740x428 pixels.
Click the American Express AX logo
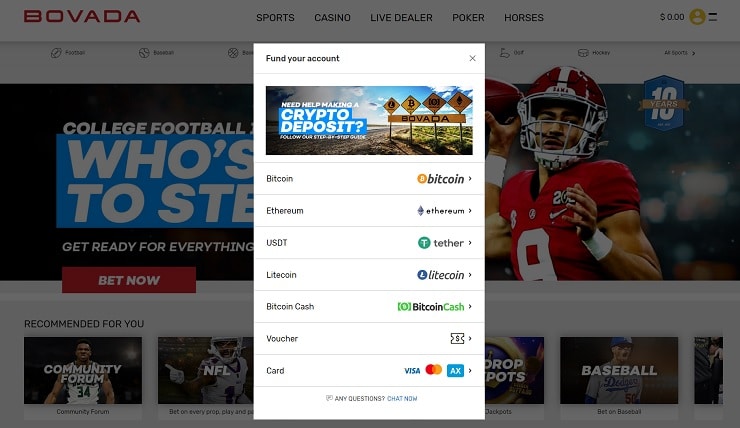[455, 370]
